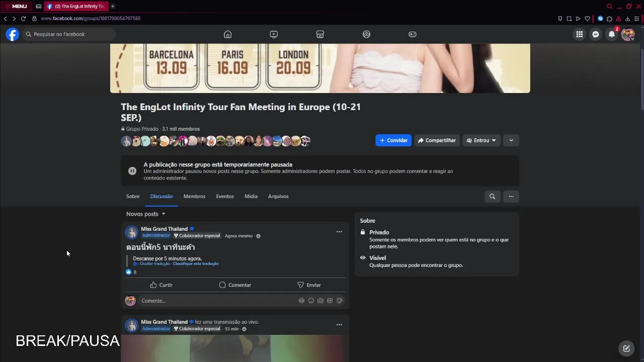
Task: Open Miss Grand Thailand profile on first post
Action: click(x=164, y=229)
